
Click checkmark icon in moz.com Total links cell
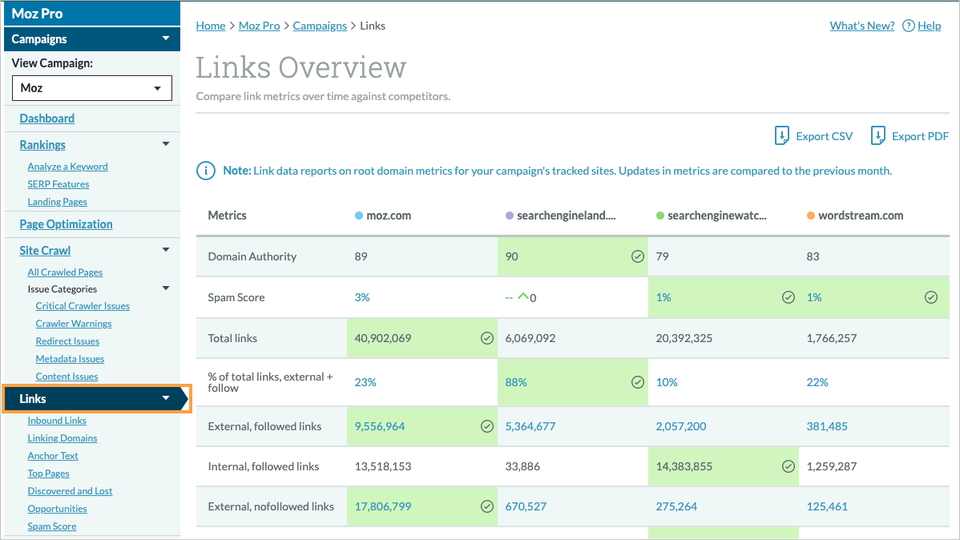(x=487, y=339)
